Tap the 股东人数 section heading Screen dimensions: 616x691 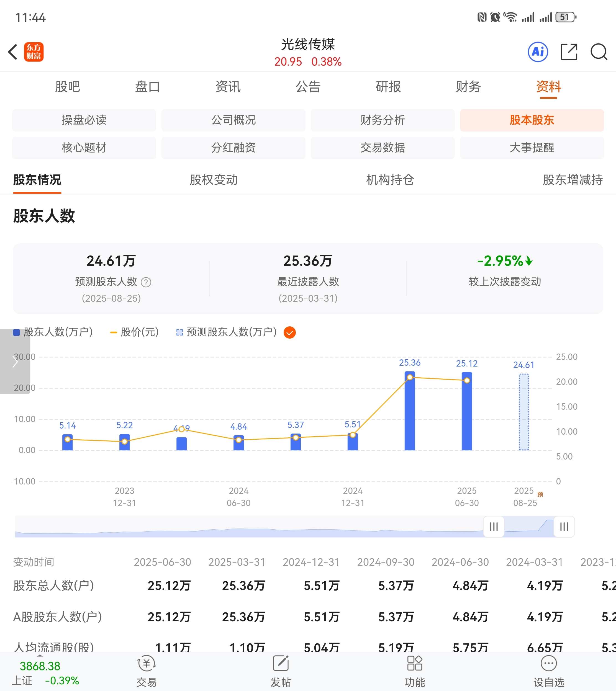pyautogui.click(x=44, y=216)
